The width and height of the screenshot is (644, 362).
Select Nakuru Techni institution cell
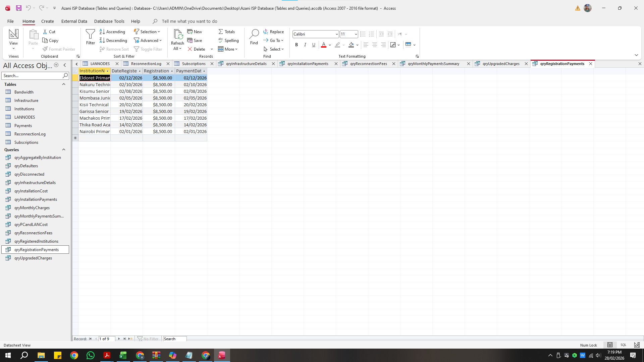(x=95, y=84)
